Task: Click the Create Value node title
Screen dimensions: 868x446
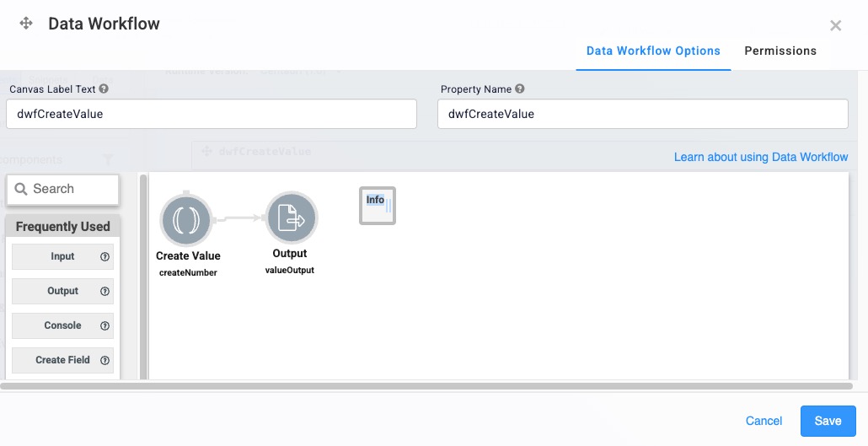Action: point(188,256)
